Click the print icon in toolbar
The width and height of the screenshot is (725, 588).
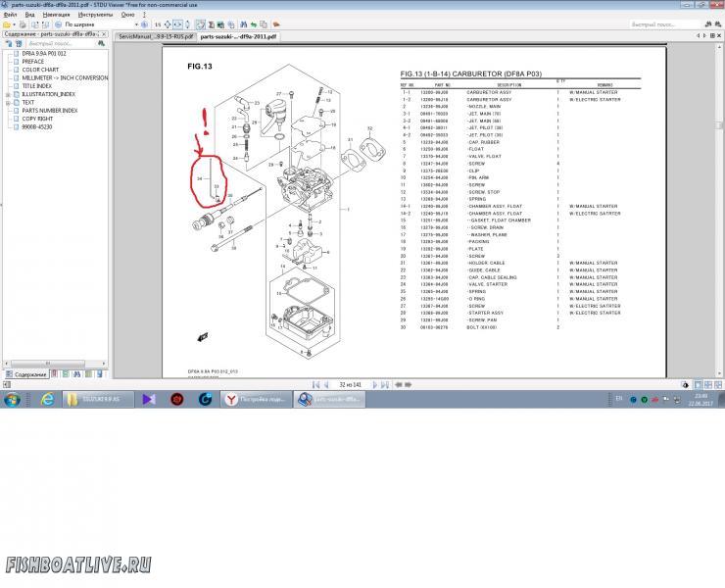(20, 24)
